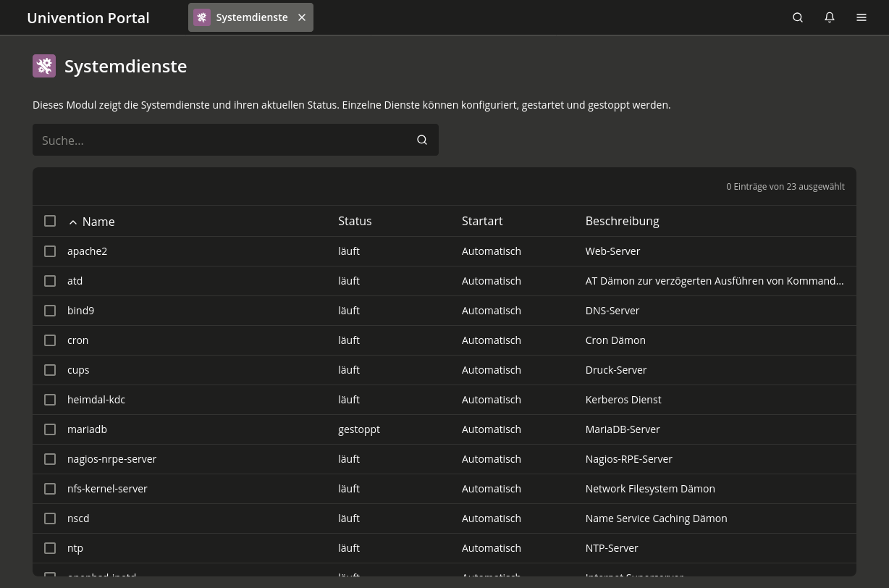Click the Name column sort arrow
889x588 pixels.
pyautogui.click(x=73, y=222)
